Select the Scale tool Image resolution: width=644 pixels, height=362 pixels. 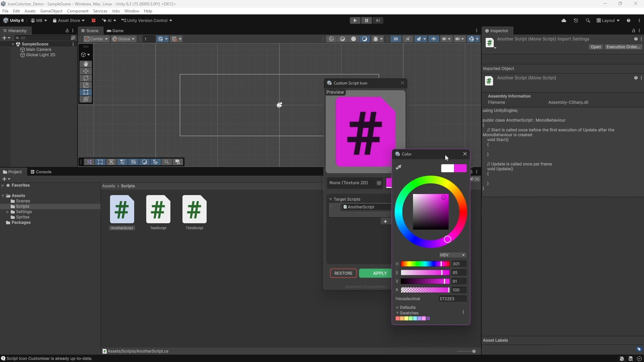click(86, 85)
